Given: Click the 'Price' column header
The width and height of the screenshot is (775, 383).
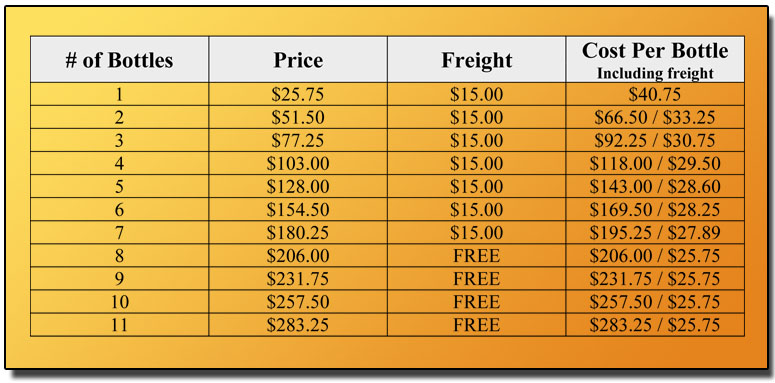Looking at the screenshot, I should click(298, 59).
